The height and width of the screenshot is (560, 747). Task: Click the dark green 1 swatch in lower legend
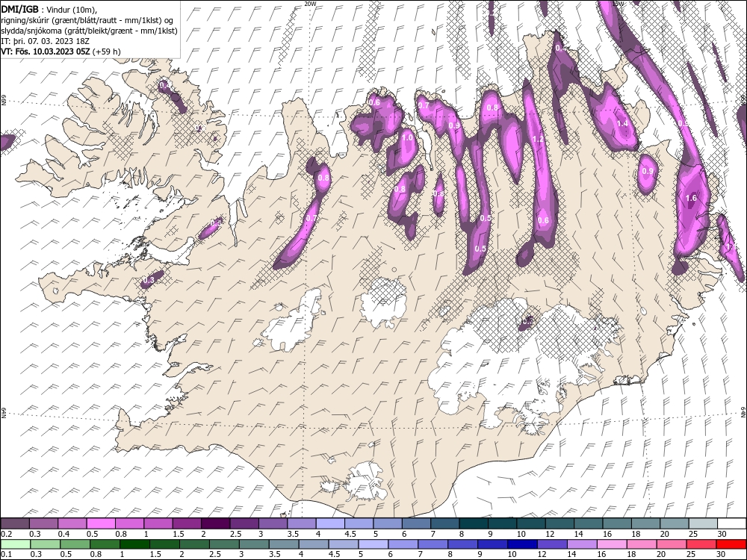point(134,544)
